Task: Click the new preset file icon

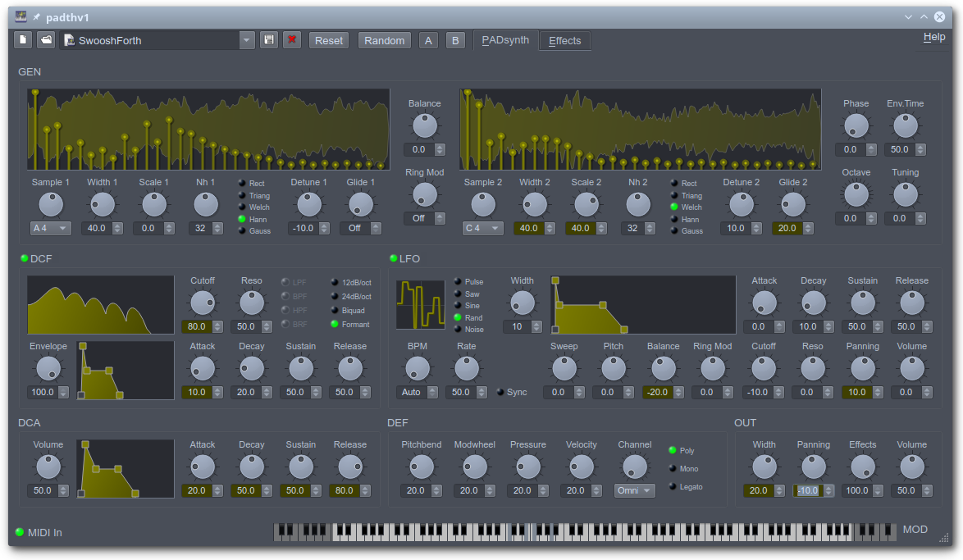Action: (x=23, y=40)
